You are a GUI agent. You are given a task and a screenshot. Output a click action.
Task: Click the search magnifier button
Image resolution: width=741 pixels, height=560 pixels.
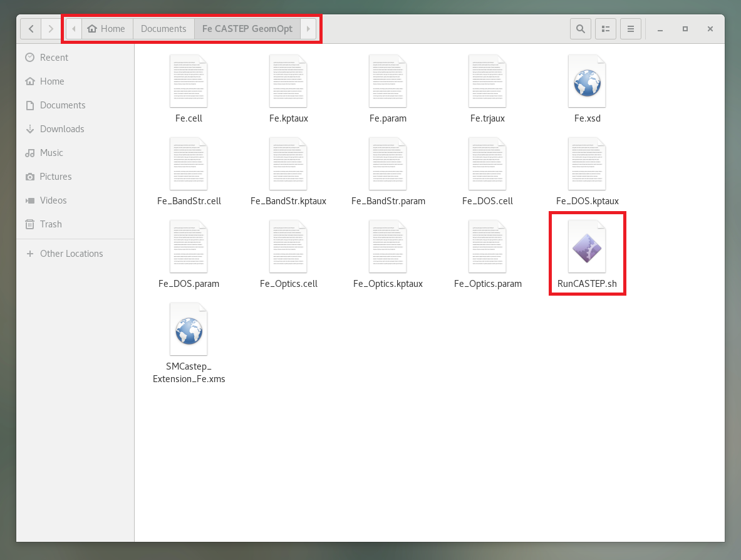coord(581,29)
